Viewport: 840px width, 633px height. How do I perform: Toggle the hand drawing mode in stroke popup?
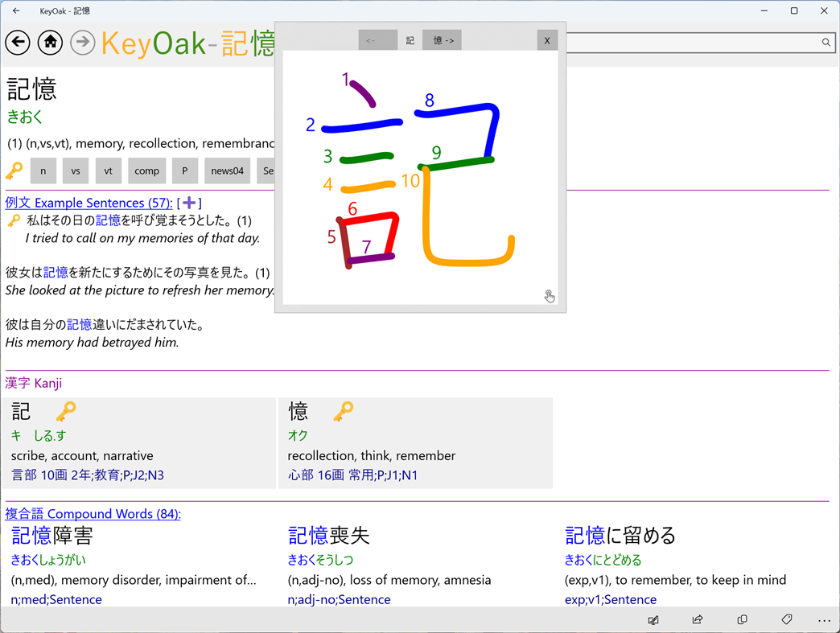[550, 296]
